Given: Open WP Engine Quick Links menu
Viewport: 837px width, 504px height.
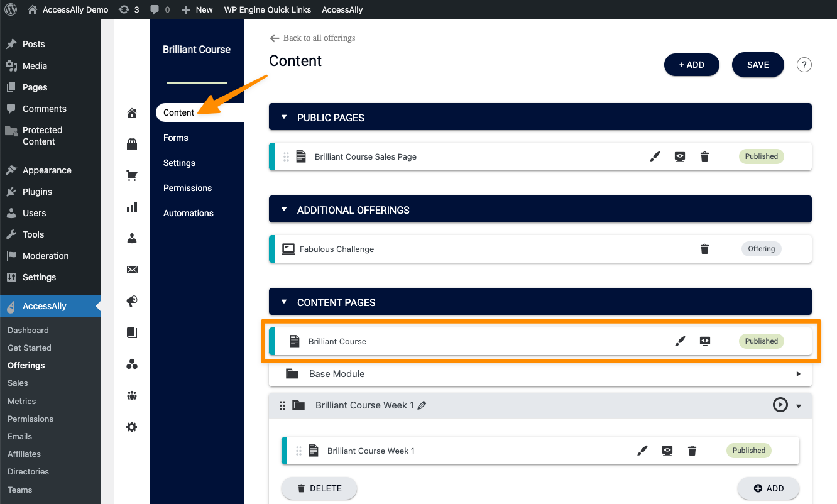Looking at the screenshot, I should click(267, 9).
